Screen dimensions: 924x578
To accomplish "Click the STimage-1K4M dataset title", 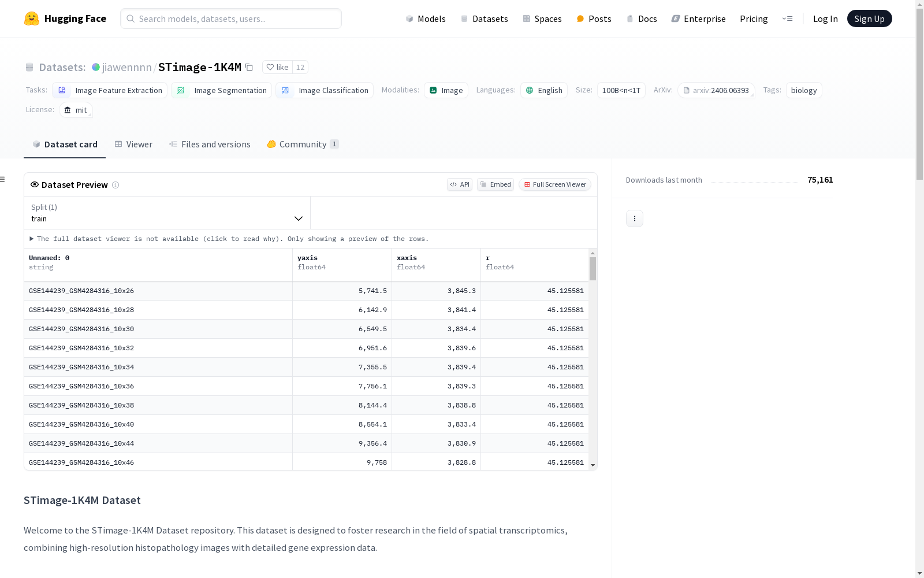I will tap(200, 67).
